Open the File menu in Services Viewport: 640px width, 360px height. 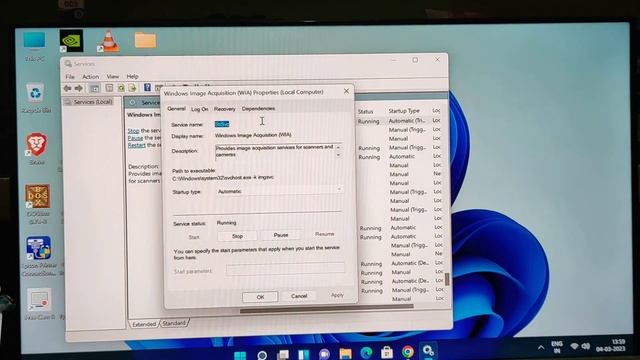70,76
